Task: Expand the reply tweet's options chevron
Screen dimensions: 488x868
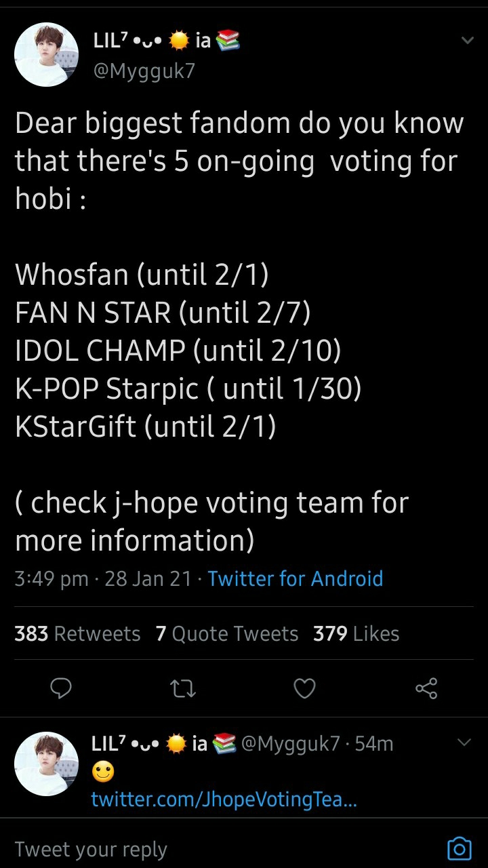Action: [464, 743]
